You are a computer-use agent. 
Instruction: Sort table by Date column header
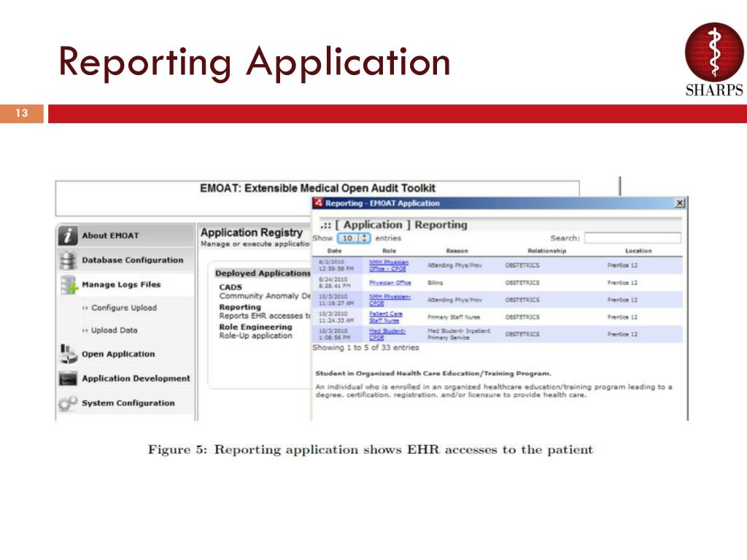point(334,251)
